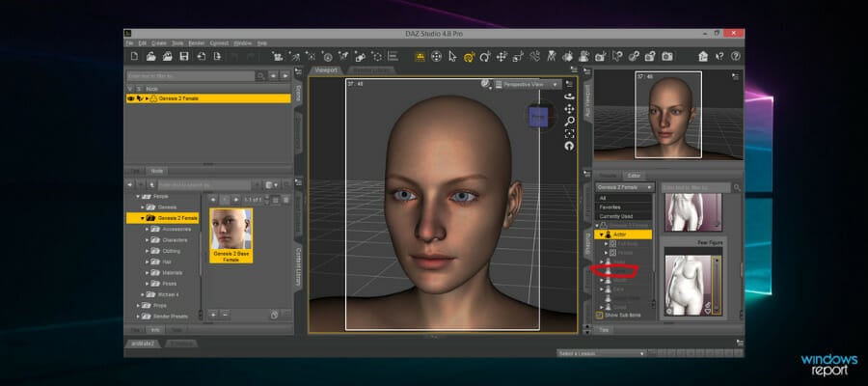Viewport: 868px width, 386px height.
Task: Open Help via the question mark icon
Action: (736, 56)
